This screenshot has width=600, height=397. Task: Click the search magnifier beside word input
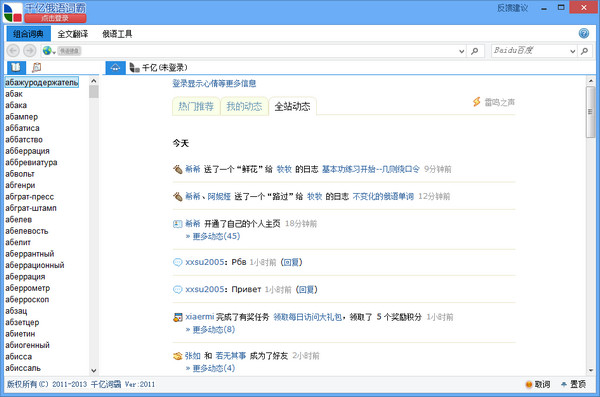click(474, 51)
